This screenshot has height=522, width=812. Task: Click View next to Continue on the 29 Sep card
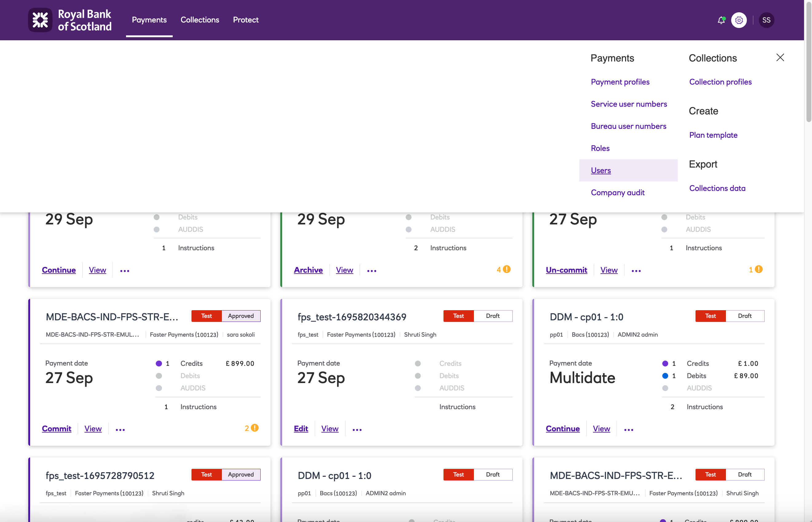point(97,270)
